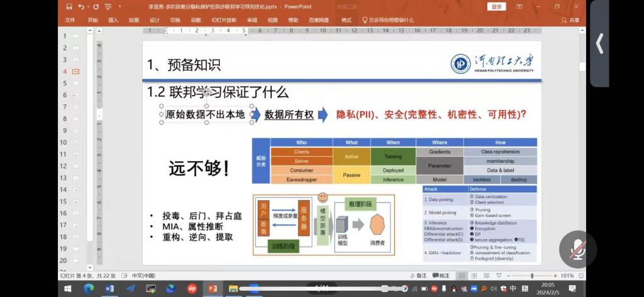Start slideshow from status bar icon
644x297 pixels.
(x=498, y=276)
